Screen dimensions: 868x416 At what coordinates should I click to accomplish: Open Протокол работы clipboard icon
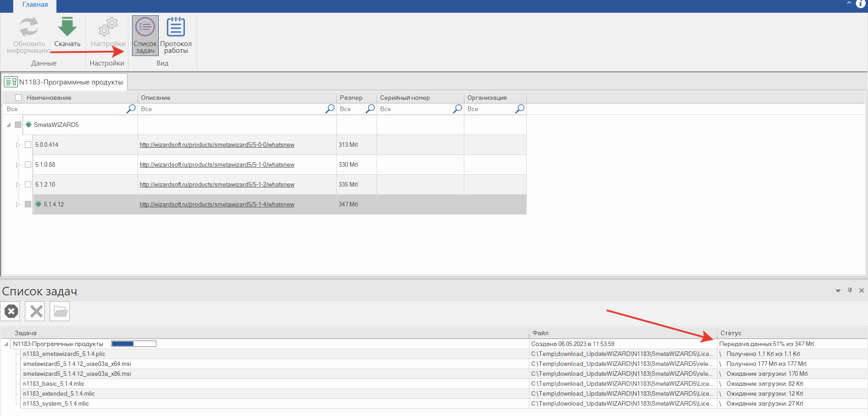click(x=176, y=27)
